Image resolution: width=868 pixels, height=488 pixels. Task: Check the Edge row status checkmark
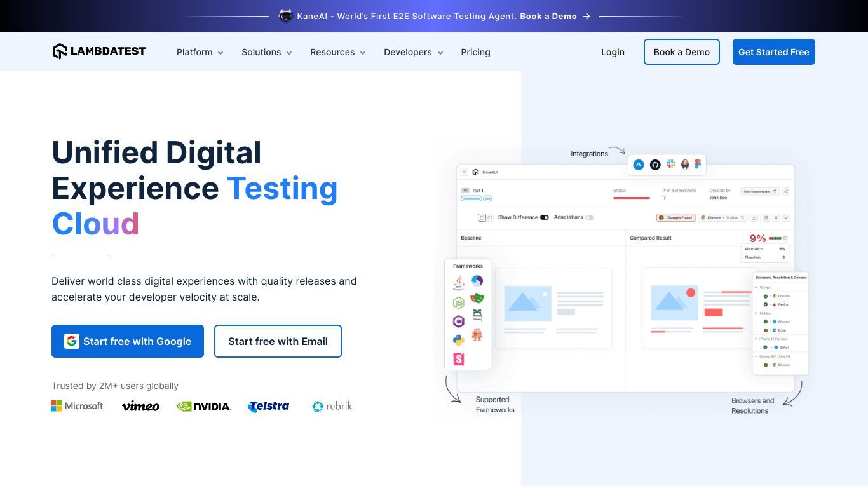tap(766, 330)
